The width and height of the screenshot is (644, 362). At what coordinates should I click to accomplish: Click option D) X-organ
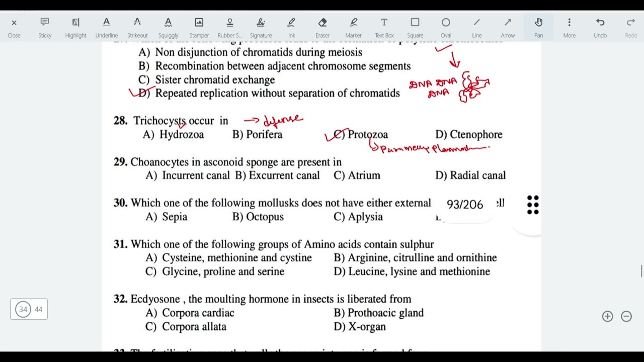tap(360, 326)
